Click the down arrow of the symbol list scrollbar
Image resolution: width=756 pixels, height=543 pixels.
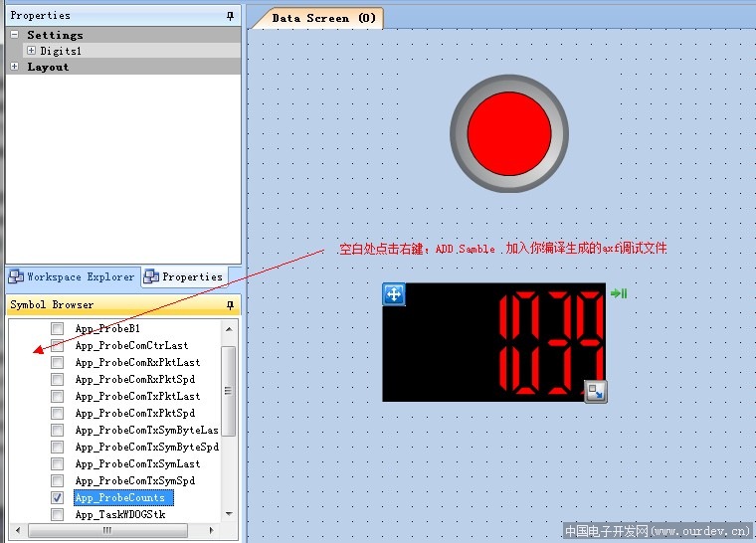(x=229, y=514)
